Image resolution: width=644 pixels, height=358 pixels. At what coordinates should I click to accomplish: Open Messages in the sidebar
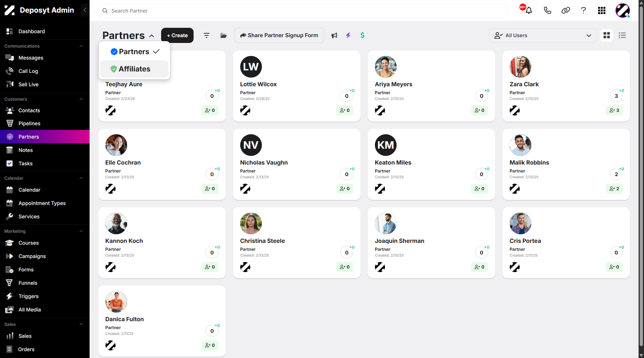pyautogui.click(x=45, y=58)
